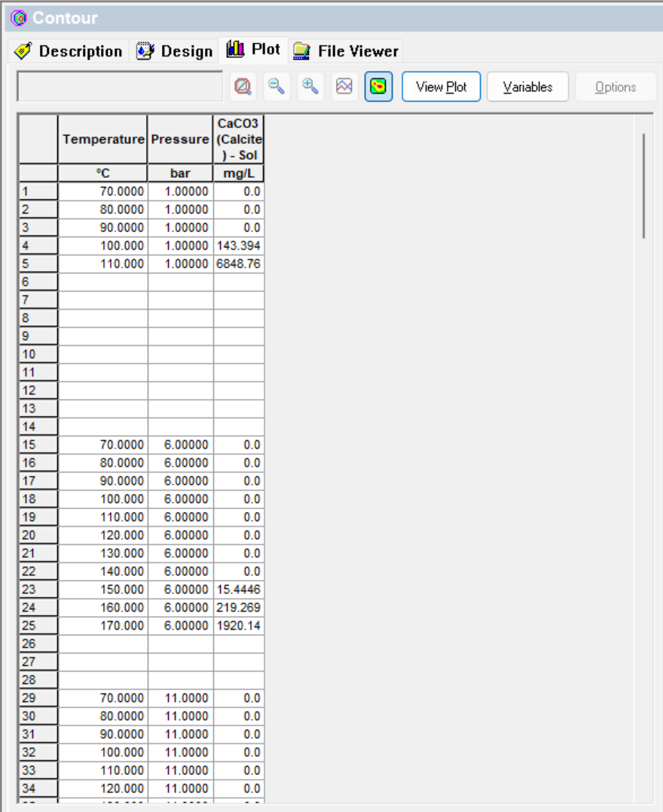Select row header 29

click(38, 698)
